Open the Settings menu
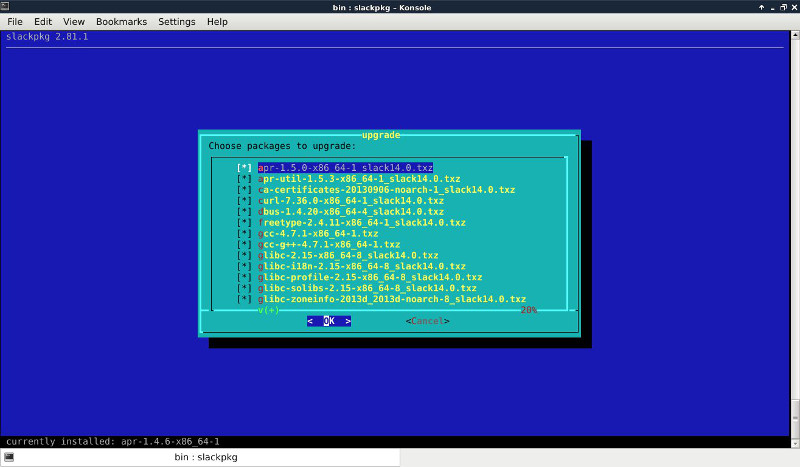 [177, 21]
